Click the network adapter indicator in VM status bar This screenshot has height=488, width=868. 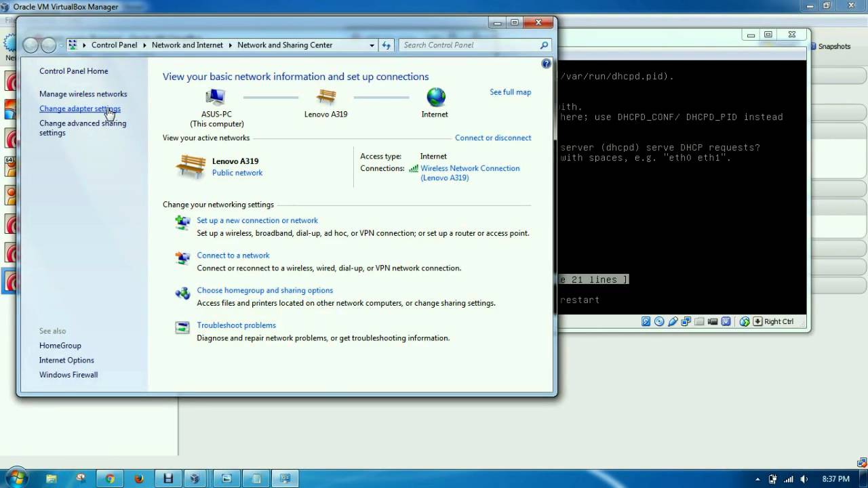point(686,321)
